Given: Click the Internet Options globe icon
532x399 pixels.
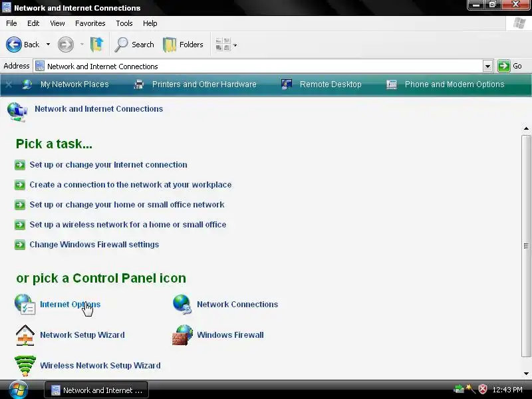Looking at the screenshot, I should (25, 305).
